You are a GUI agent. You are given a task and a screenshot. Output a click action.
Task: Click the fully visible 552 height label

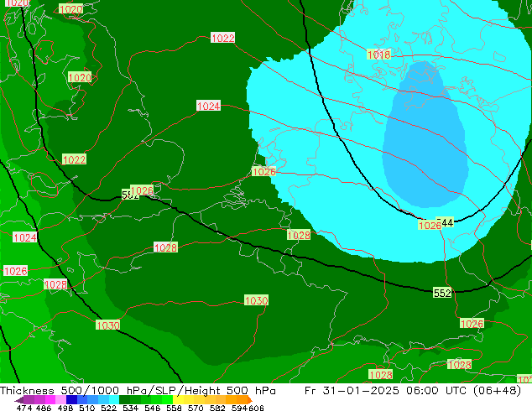tap(442, 293)
